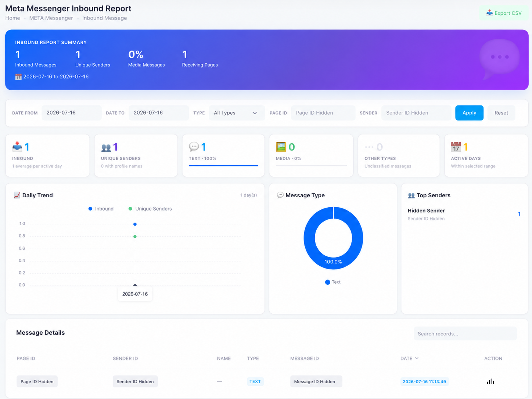The width and height of the screenshot is (532, 399).
Task: Click the 1 day(s) label in Daily Trend
Action: [249, 195]
